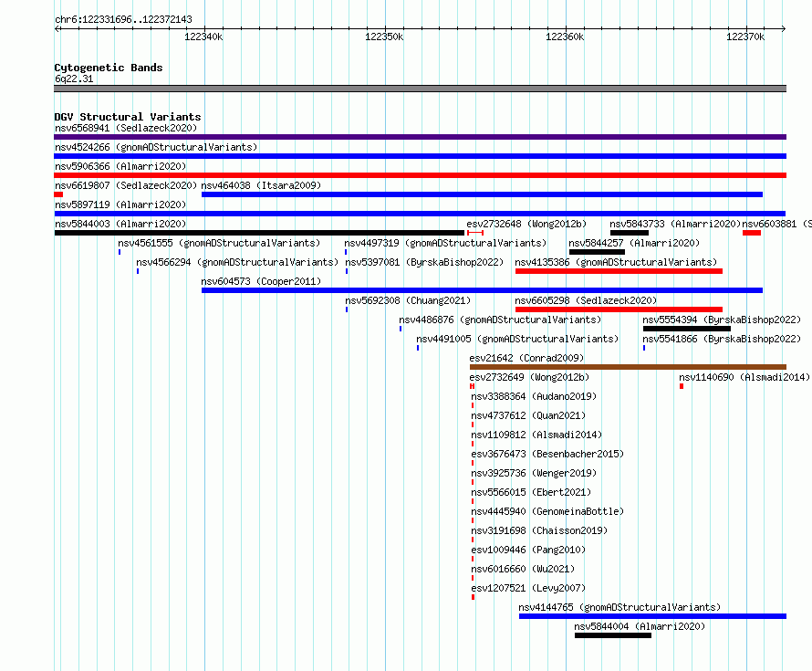Image resolution: width=812 pixels, height=671 pixels.
Task: Click the nsv1140690 small red marker
Action: (x=682, y=386)
